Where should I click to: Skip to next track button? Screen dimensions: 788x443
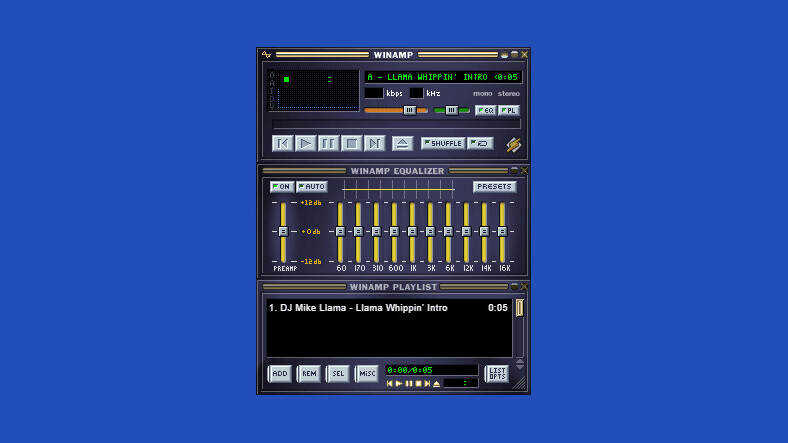[x=374, y=143]
